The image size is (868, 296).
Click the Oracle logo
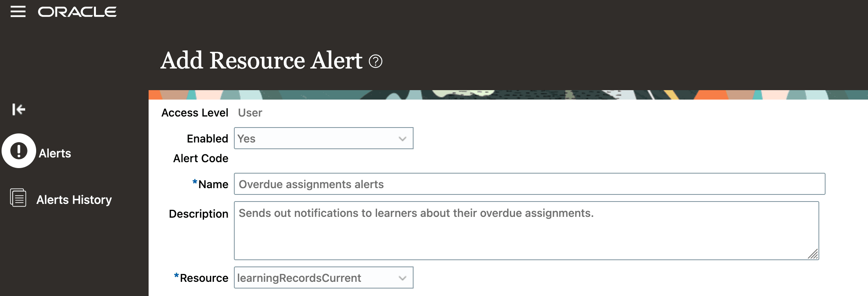[x=77, y=11]
